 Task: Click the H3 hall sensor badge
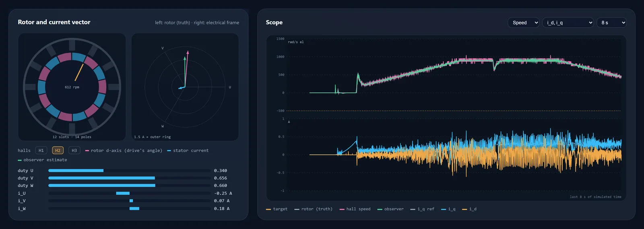click(x=74, y=151)
